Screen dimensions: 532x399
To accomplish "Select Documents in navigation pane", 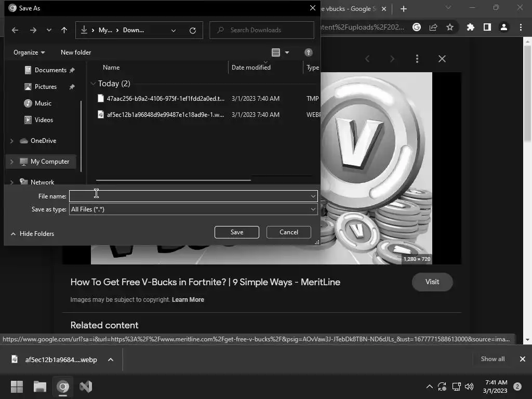I will 50,70.
